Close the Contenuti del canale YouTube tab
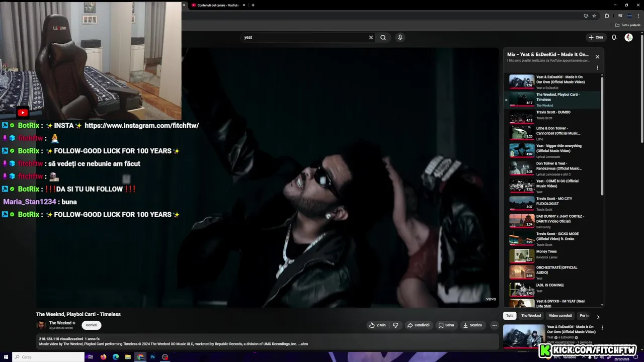Screen dimensions: 644x362 point(244,5)
